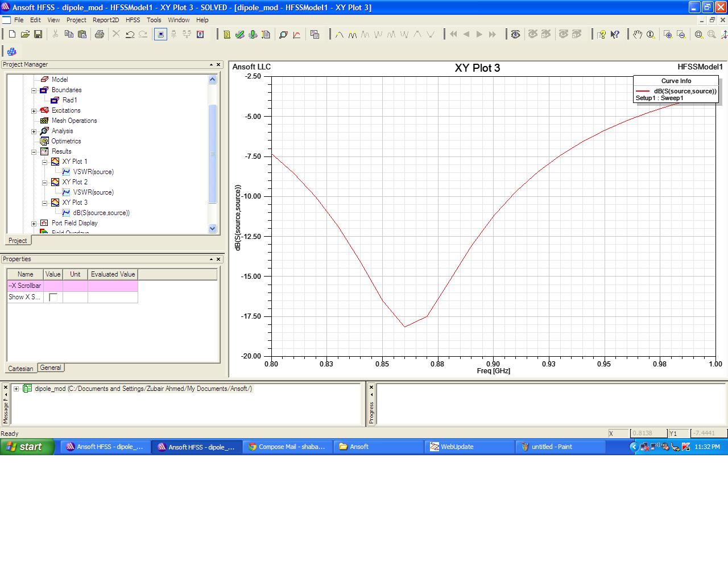Open the Report2D menu
This screenshot has width=728, height=569.
point(106,20)
